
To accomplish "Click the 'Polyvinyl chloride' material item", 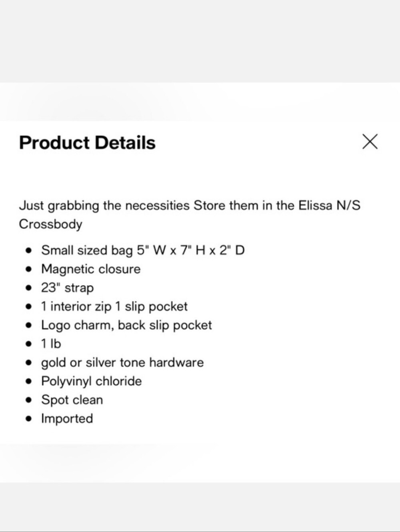I will [91, 381].
